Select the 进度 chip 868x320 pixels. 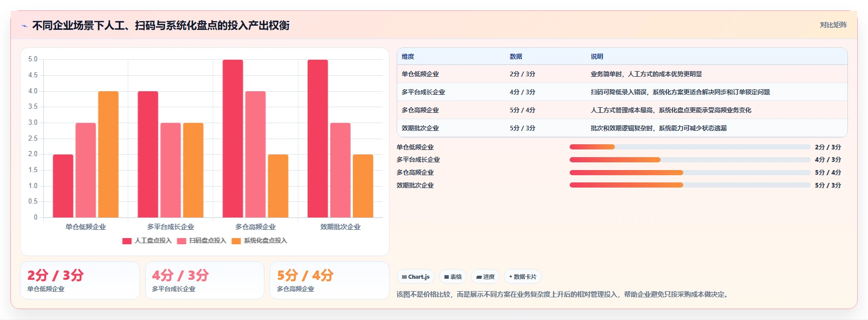click(x=485, y=277)
